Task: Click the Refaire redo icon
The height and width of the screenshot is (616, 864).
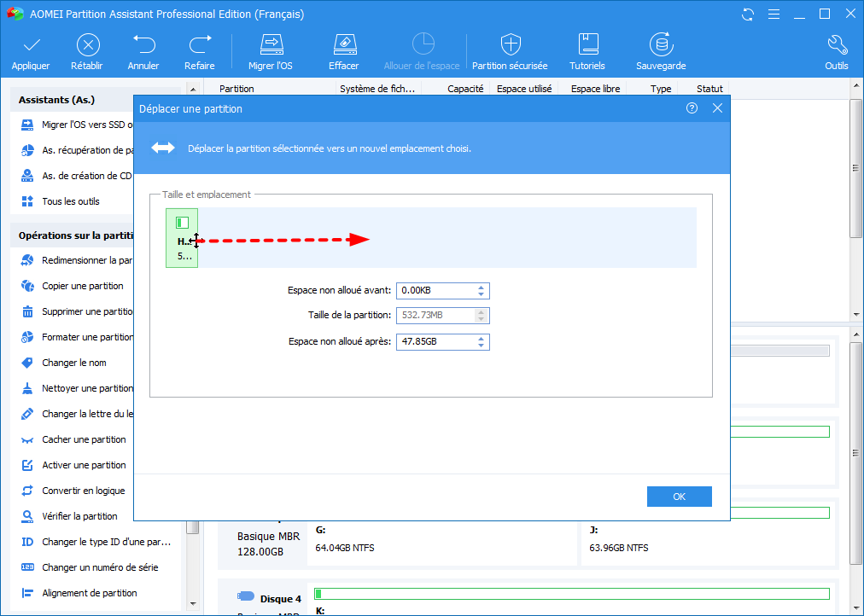Action: 200,44
